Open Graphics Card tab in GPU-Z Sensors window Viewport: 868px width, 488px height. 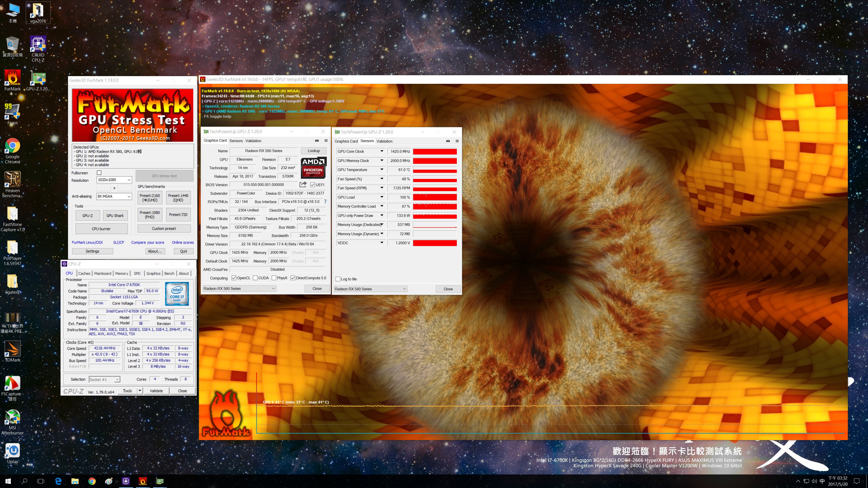click(x=346, y=141)
